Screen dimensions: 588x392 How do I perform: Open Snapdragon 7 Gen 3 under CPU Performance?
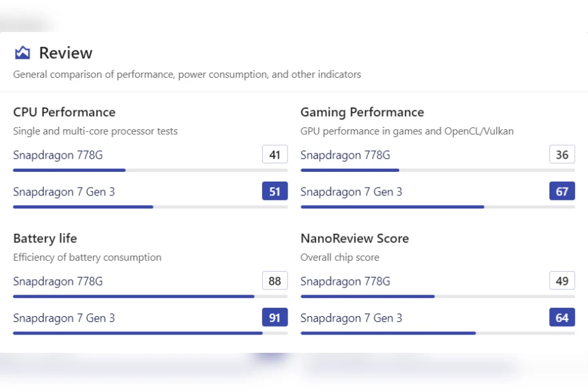click(x=64, y=191)
